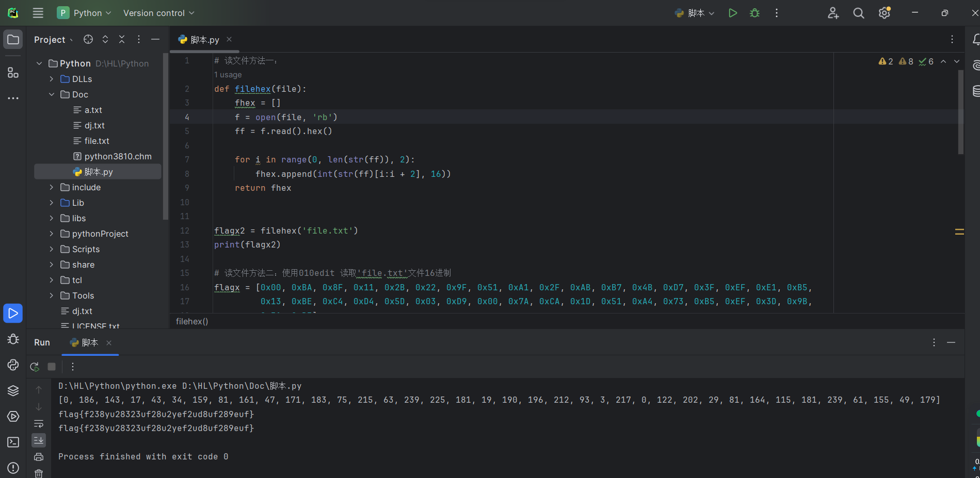Viewport: 980px width, 478px height.
Task: Go to previous highlighted error arrow
Action: (943, 61)
